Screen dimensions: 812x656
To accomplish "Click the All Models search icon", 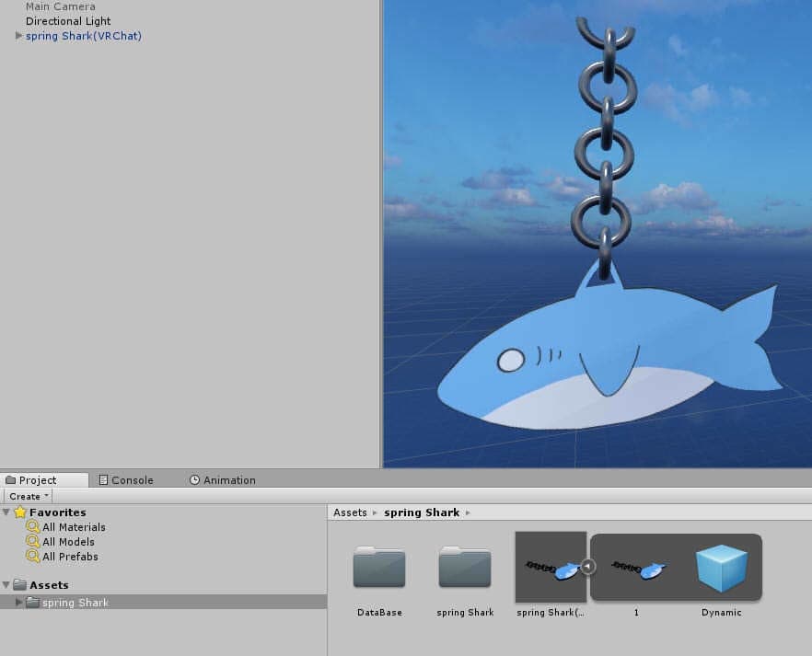I will pos(33,542).
